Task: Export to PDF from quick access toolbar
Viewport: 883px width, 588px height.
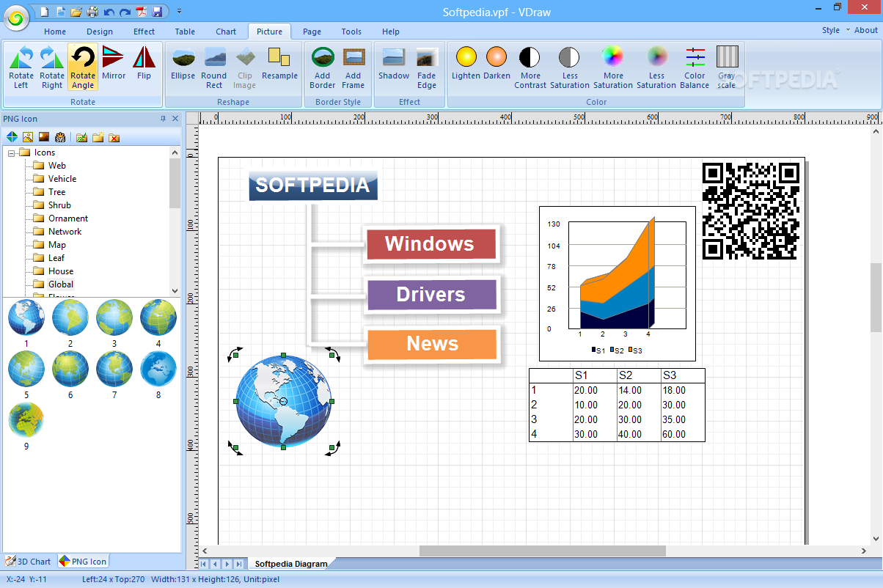Action: (141, 12)
